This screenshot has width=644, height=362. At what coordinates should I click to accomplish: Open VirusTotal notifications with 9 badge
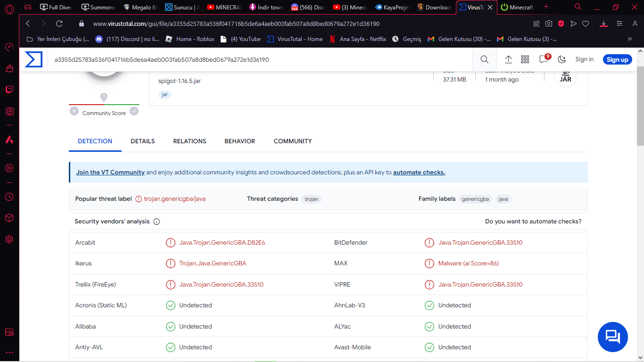point(545,59)
